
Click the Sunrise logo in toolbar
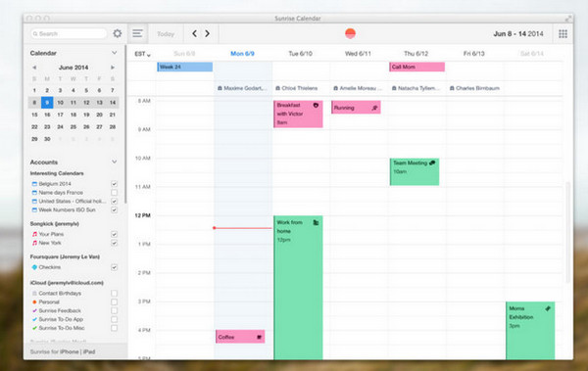click(x=350, y=33)
